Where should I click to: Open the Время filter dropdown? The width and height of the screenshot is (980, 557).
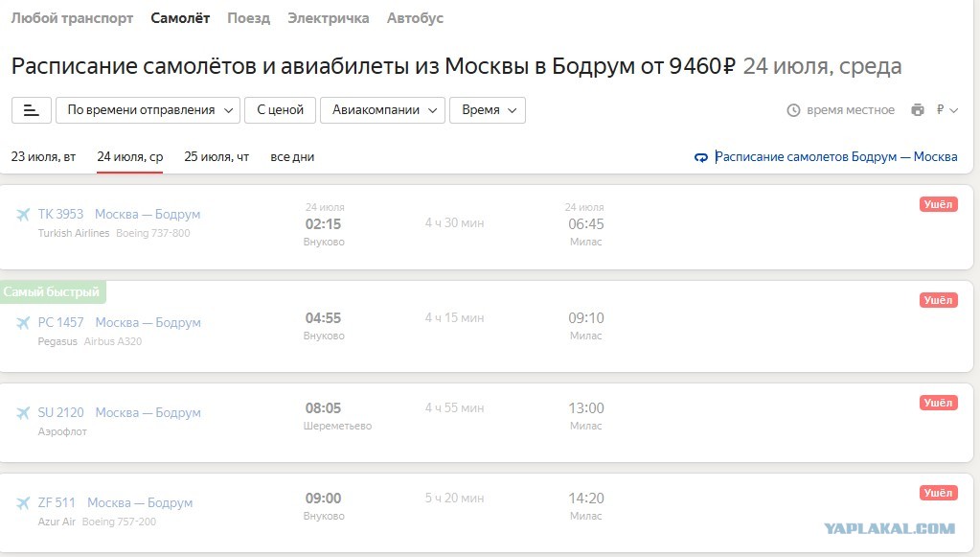(x=488, y=110)
